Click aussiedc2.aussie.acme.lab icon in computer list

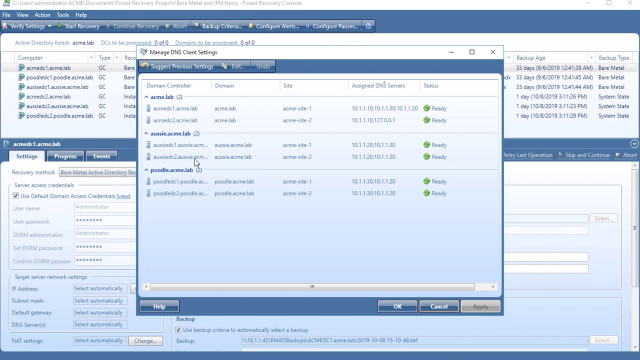[x=21, y=106]
